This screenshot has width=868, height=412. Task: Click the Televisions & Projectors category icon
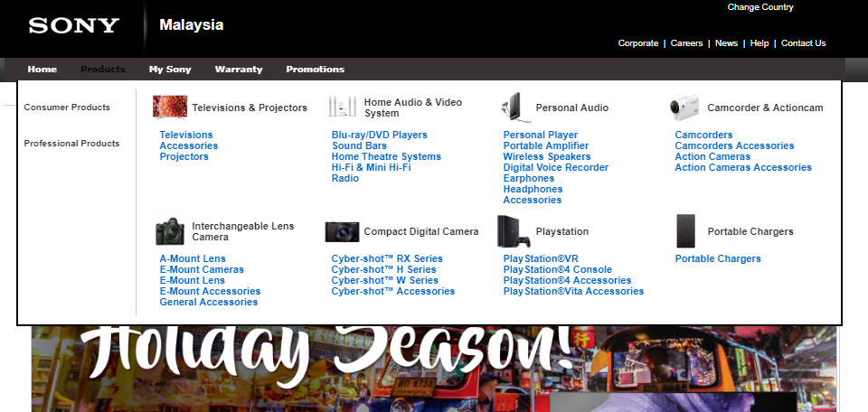click(x=169, y=108)
